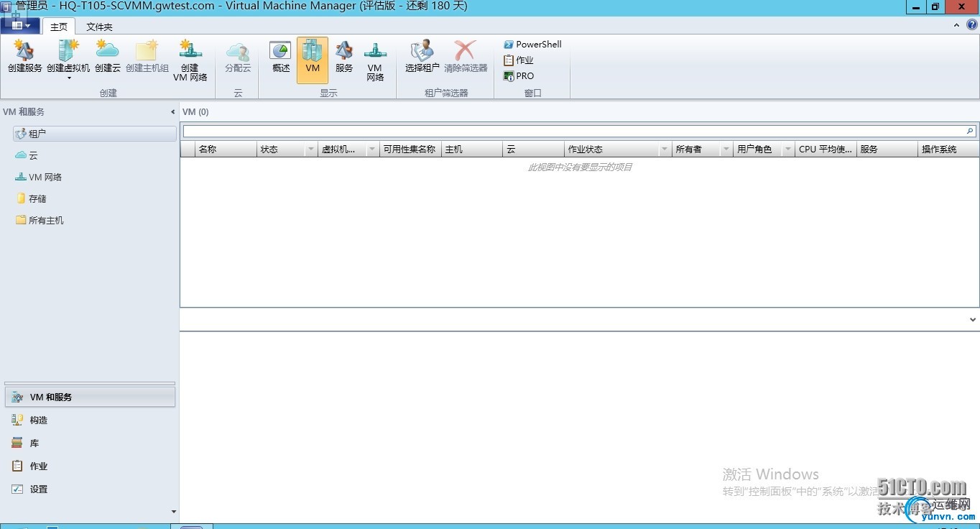This screenshot has height=529, width=980.
Task: Show the 服务 (Services) view in ribbon
Action: (x=344, y=57)
